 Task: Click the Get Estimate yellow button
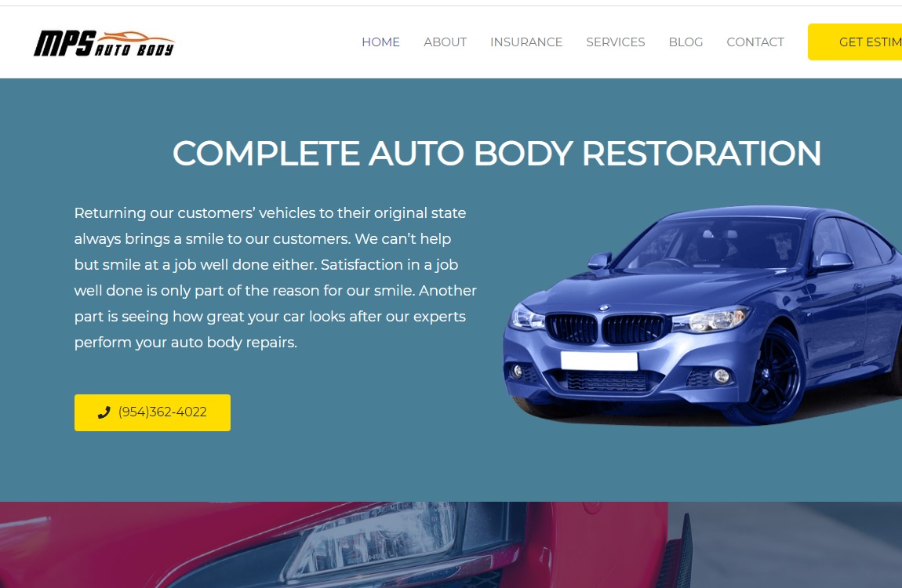pyautogui.click(x=855, y=42)
